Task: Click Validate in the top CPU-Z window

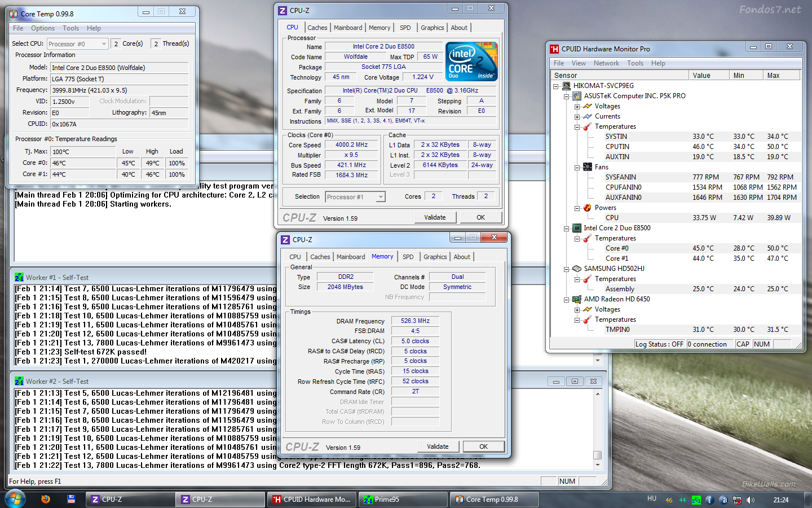Action: (435, 217)
